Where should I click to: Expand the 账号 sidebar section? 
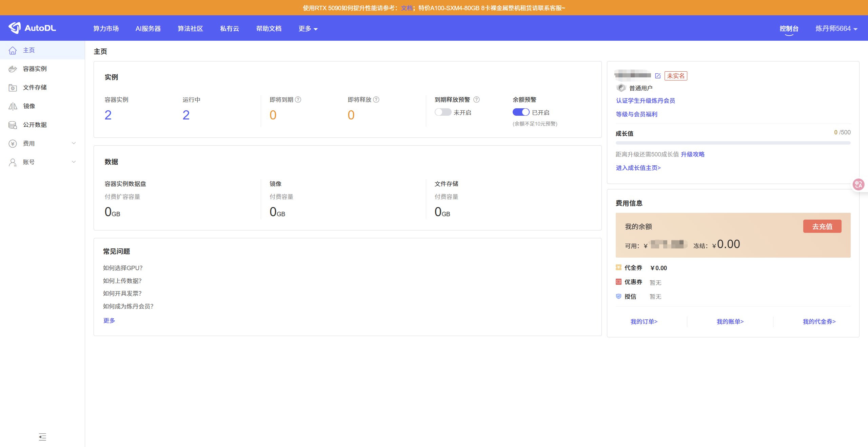click(29, 162)
